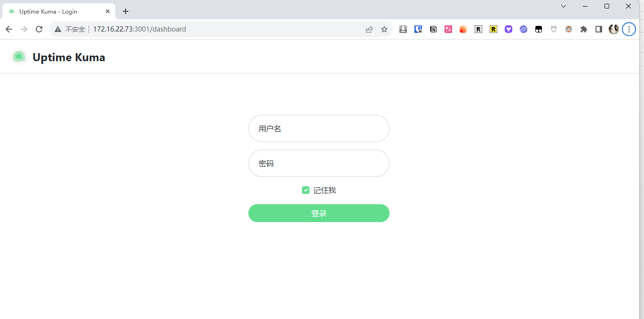Open the Extensions puzzle piece menu
This screenshot has height=319, width=644.
click(584, 29)
